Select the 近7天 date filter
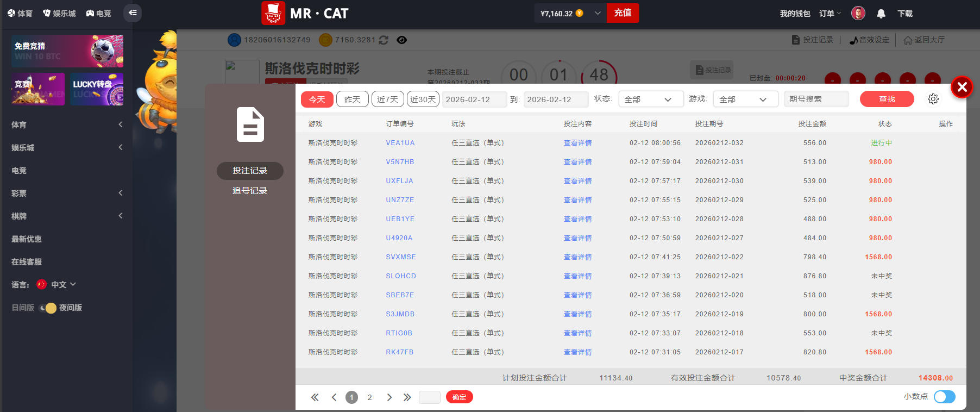The height and width of the screenshot is (412, 980). point(388,99)
